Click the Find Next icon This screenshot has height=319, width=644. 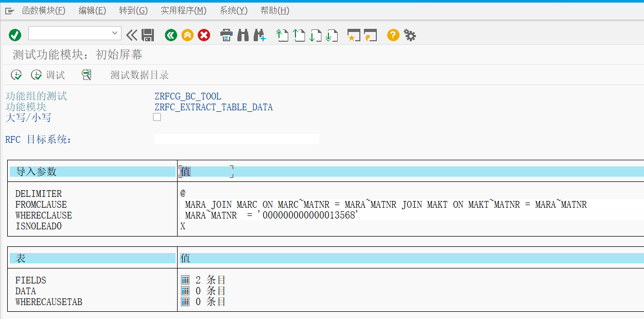point(259,35)
